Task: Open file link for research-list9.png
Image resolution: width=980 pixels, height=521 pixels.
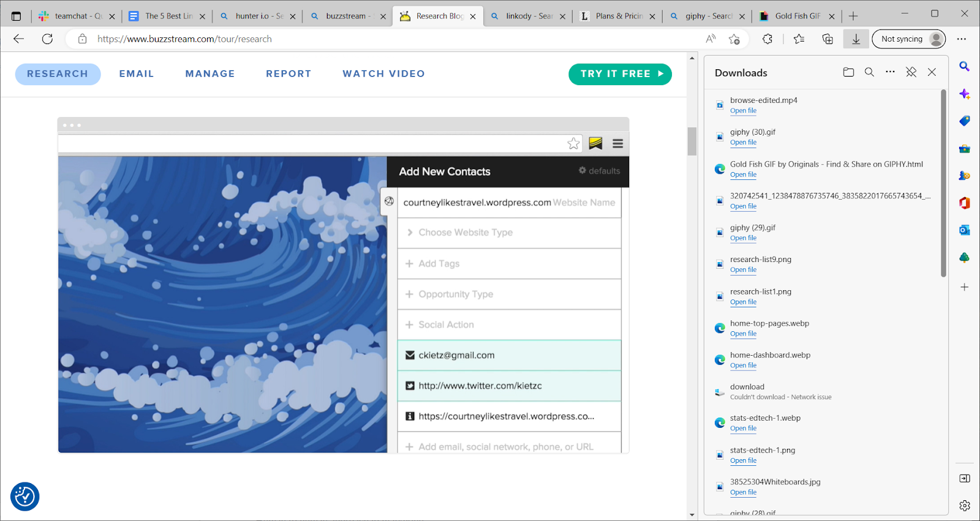Action: 743,270
